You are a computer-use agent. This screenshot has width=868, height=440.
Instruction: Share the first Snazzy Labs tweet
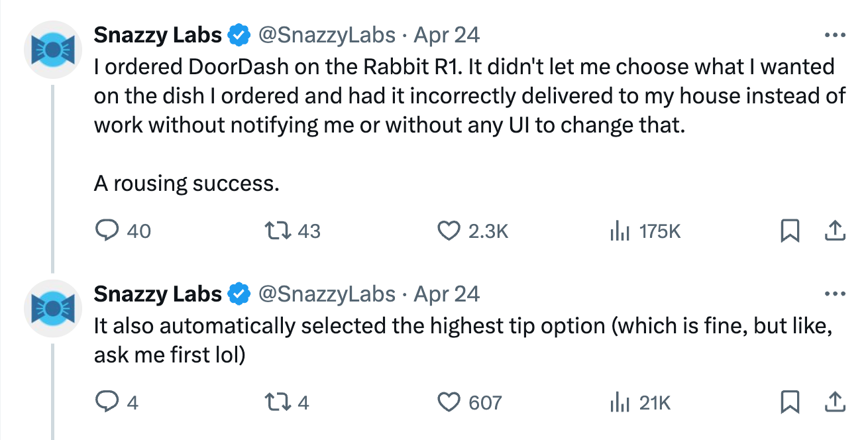[x=834, y=230]
